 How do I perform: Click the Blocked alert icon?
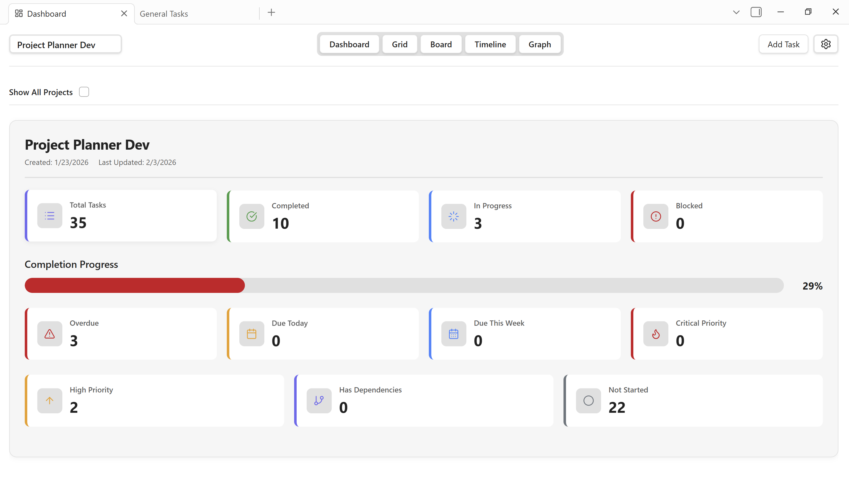coord(655,216)
